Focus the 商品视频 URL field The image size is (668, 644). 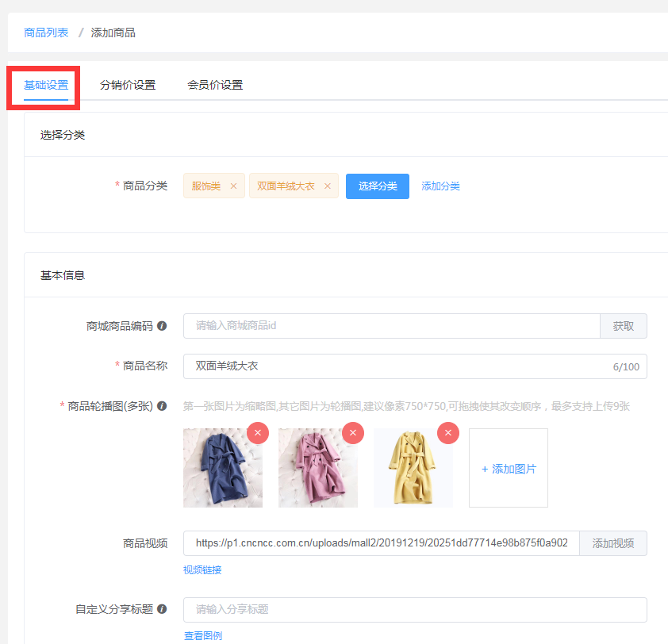(x=382, y=543)
